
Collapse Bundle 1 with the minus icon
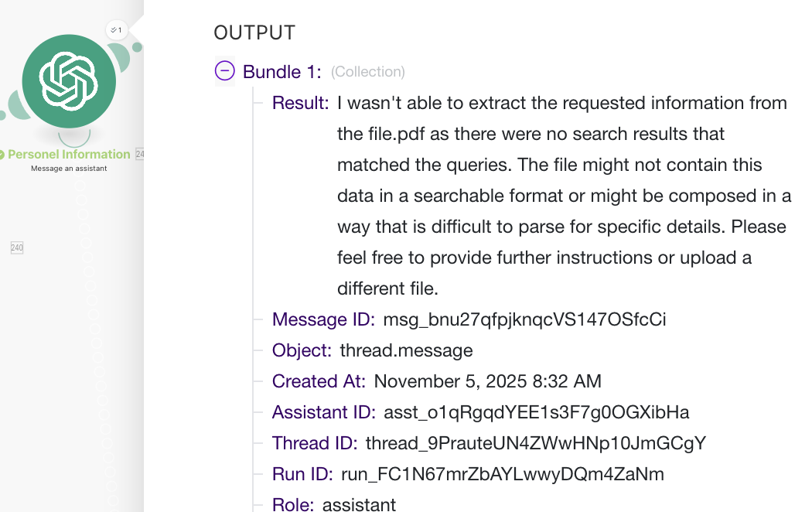click(224, 71)
